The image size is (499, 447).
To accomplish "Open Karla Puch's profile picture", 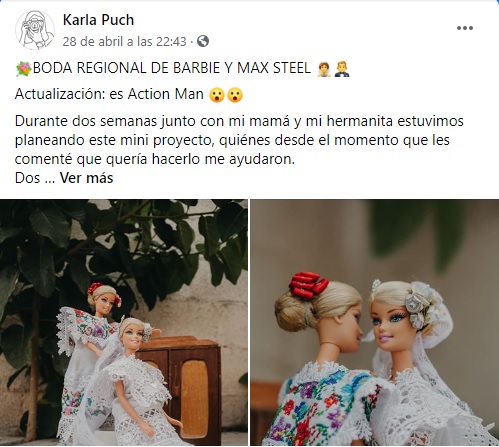I will pos(35,30).
